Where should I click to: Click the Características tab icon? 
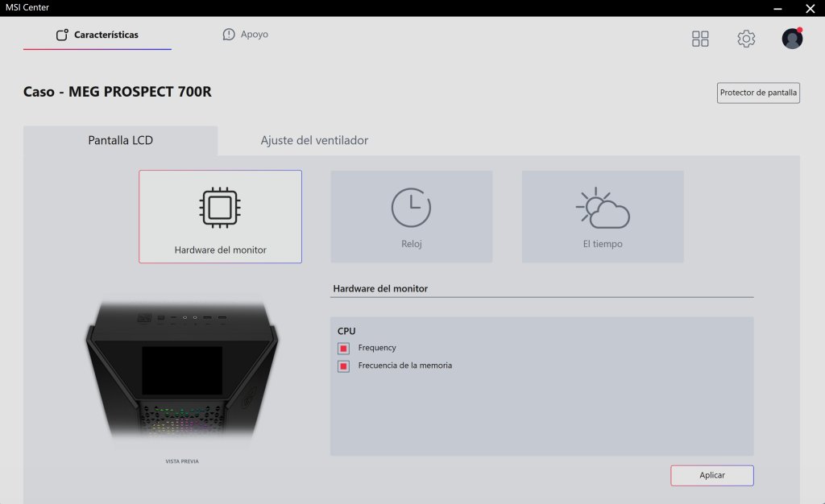(x=62, y=35)
